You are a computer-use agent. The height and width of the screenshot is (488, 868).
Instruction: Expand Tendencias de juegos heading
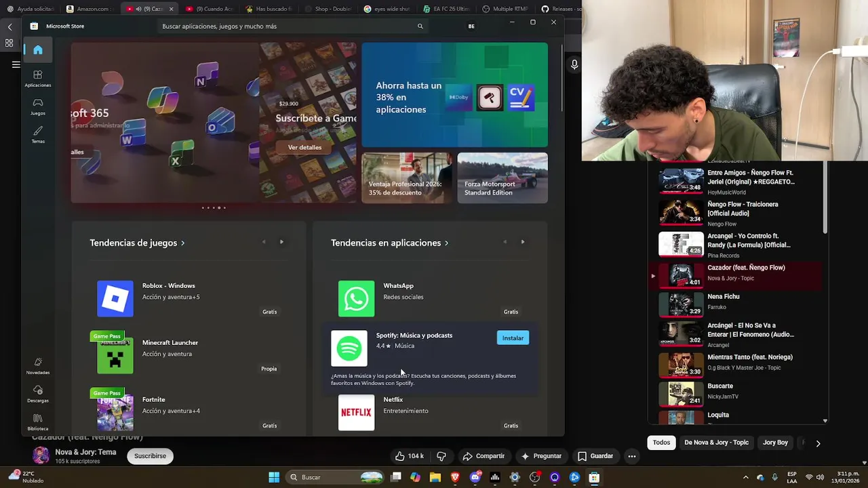click(x=137, y=243)
